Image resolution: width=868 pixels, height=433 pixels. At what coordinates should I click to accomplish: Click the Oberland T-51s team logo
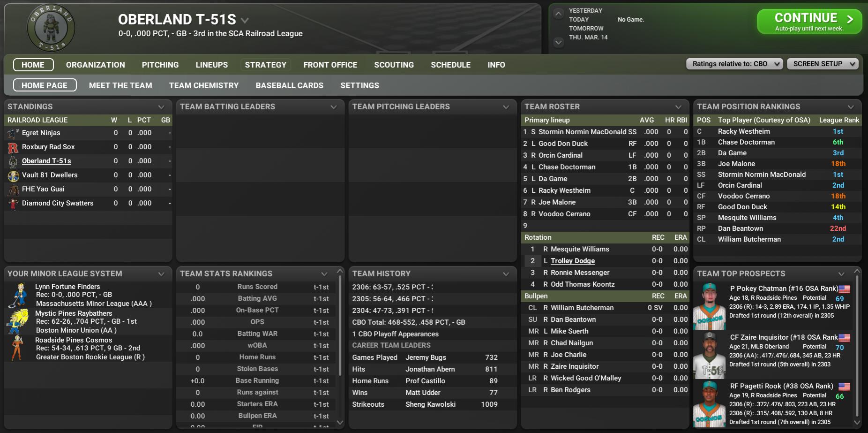point(51,28)
